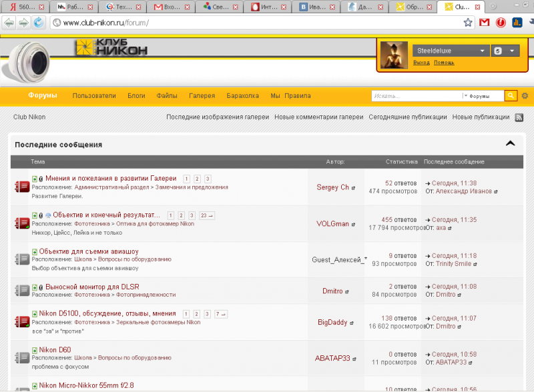The width and height of the screenshot is (534, 392).
Task: Click the orange search magnifier button
Action: pyautogui.click(x=511, y=95)
